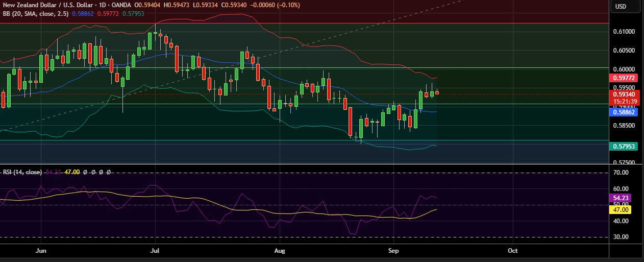This screenshot has width=644, height=262.
Task: Click the Aug marker on the time axis
Action: 279,251
